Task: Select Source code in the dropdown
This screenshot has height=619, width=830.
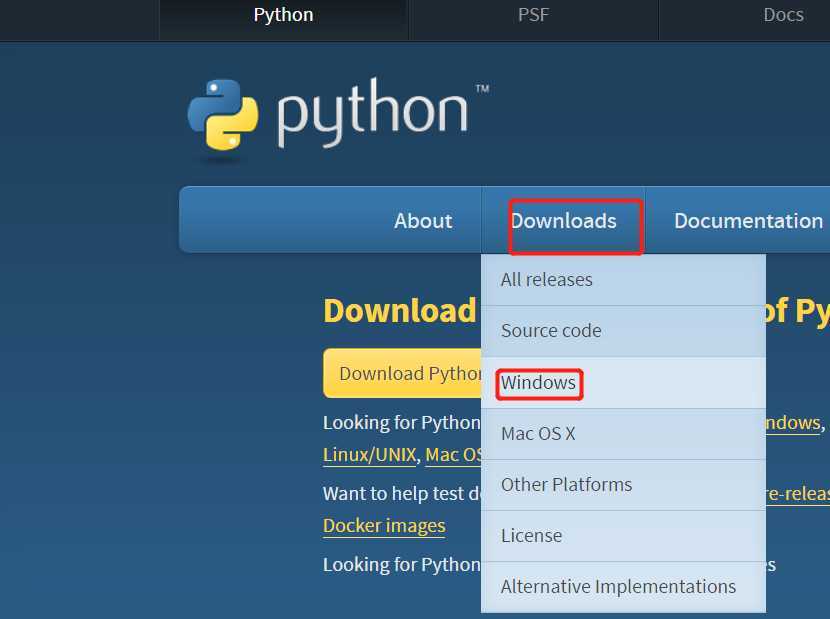Action: coord(623,331)
